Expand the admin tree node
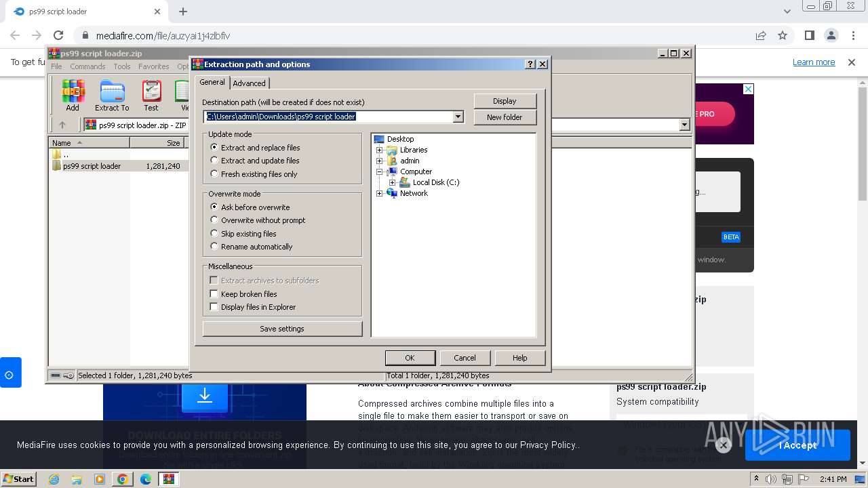 click(380, 161)
